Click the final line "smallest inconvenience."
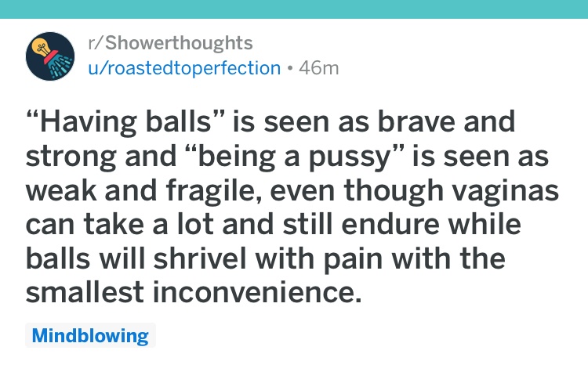The width and height of the screenshot is (588, 372). pos(194,293)
